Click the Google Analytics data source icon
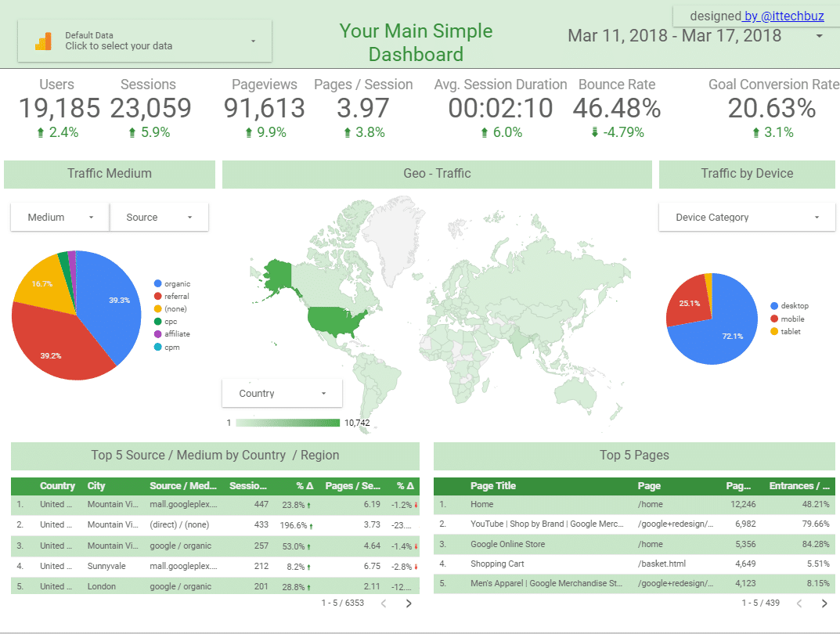Viewport: 840px width, 634px height. coord(43,41)
